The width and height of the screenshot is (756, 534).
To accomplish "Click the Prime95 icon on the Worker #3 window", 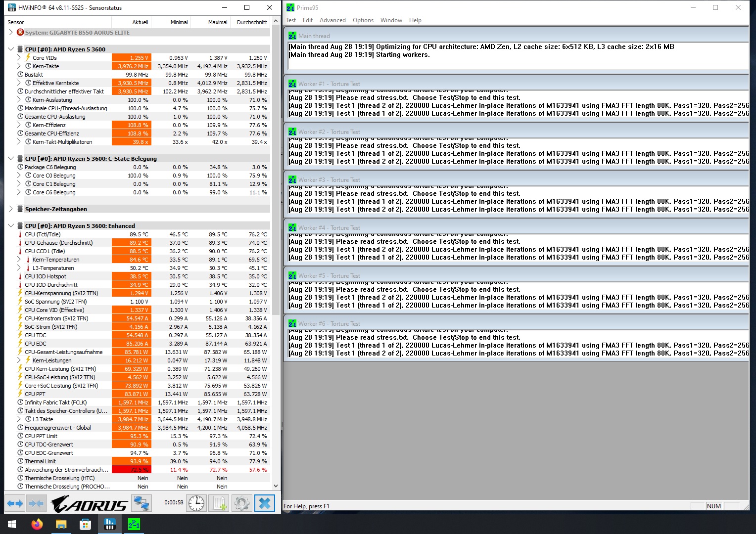I will pyautogui.click(x=292, y=179).
